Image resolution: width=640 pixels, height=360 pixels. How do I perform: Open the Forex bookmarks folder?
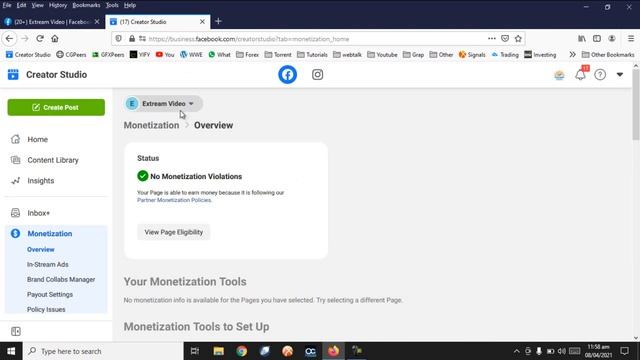[x=247, y=55]
